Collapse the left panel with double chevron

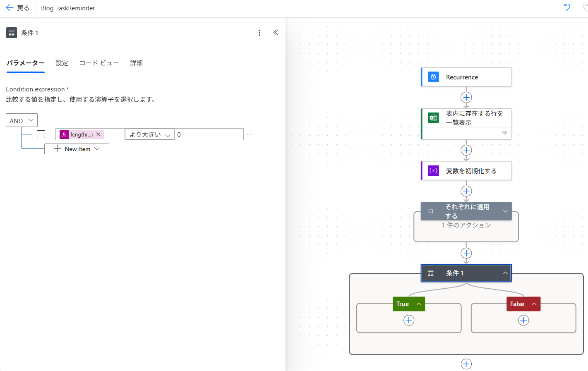[276, 33]
